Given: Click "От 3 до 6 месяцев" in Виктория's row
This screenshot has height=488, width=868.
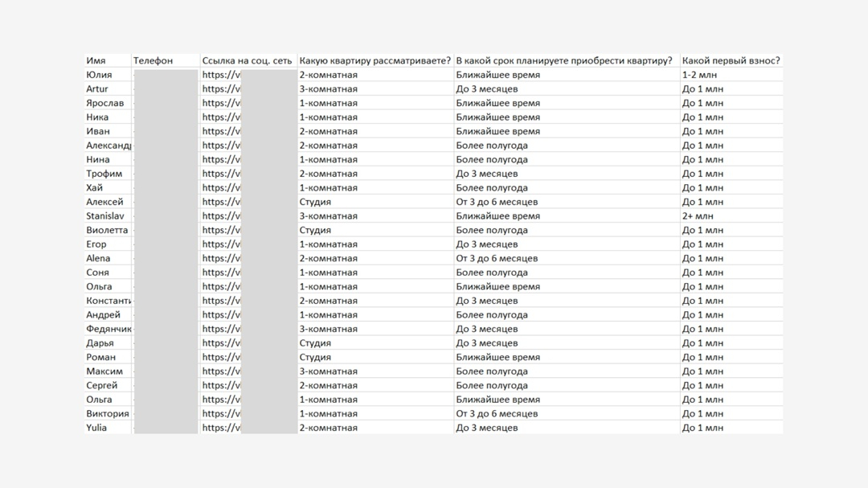Looking at the screenshot, I should coord(497,414).
